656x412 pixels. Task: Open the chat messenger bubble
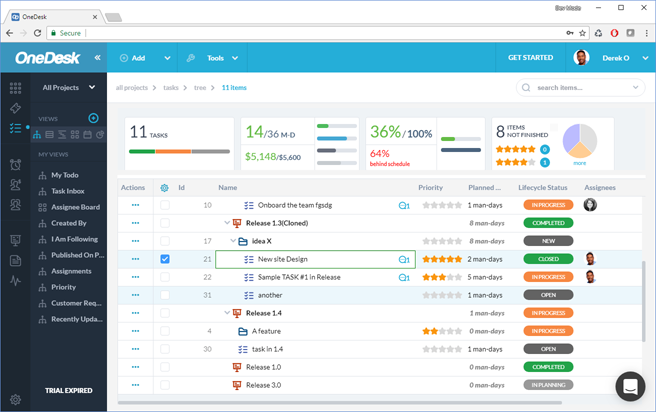[x=630, y=386]
